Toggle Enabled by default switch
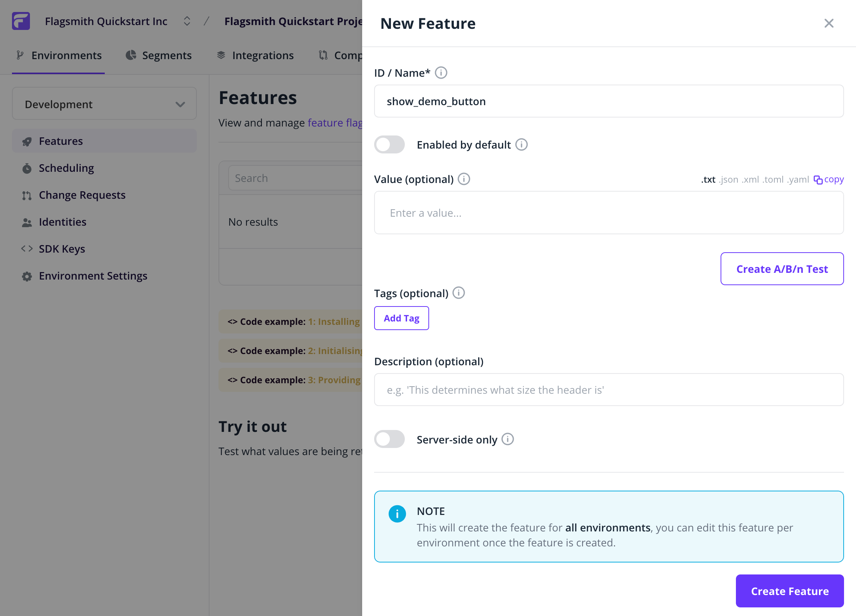This screenshot has height=616, width=856. 389,144
